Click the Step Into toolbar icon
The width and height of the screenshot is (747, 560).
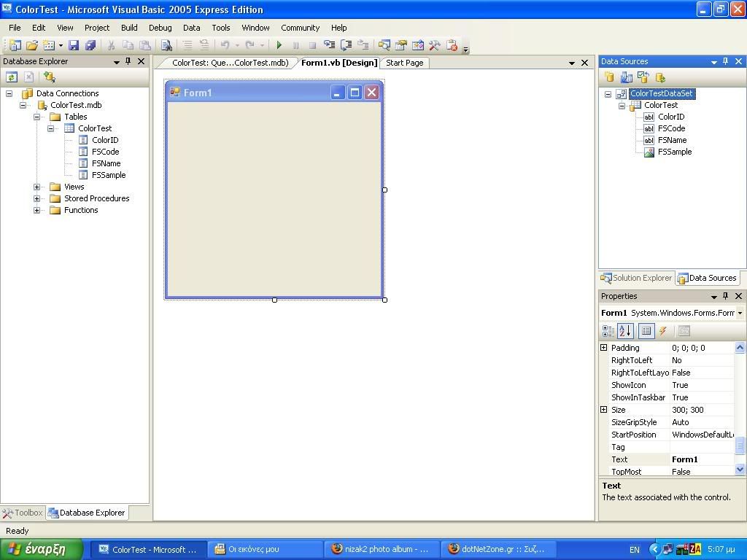(329, 45)
